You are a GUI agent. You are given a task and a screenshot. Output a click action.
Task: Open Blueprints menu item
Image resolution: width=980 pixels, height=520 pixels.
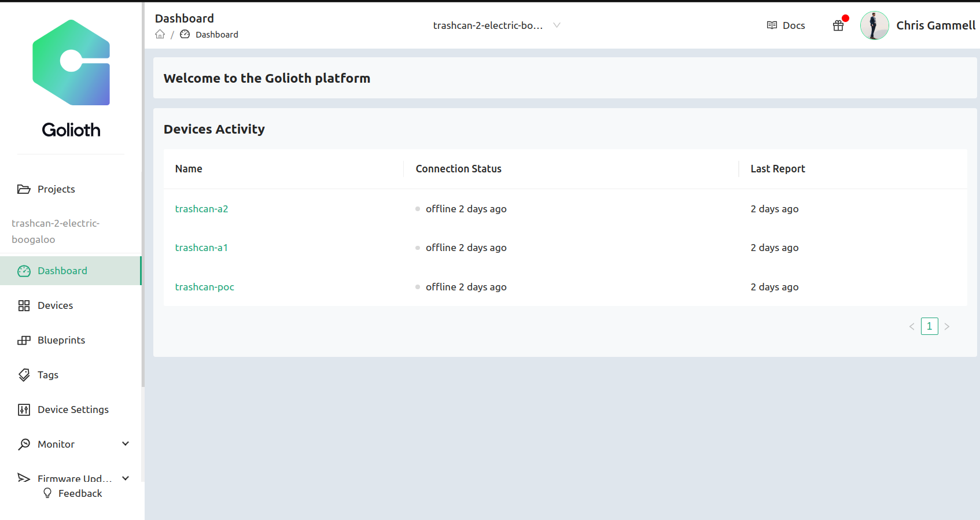click(71, 340)
